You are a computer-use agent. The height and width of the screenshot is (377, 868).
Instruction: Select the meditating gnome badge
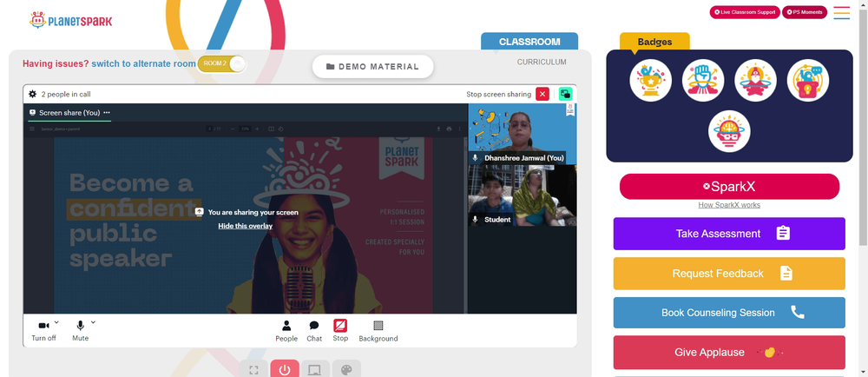[x=756, y=80]
